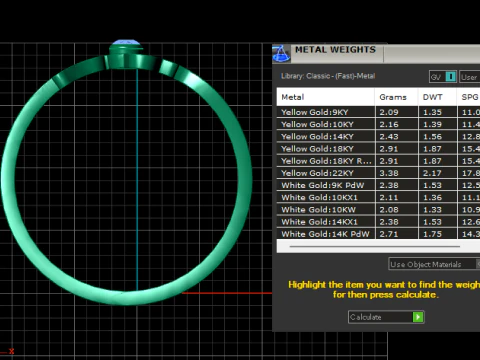
Task: Click the green arrow beside Calculate
Action: point(418,317)
